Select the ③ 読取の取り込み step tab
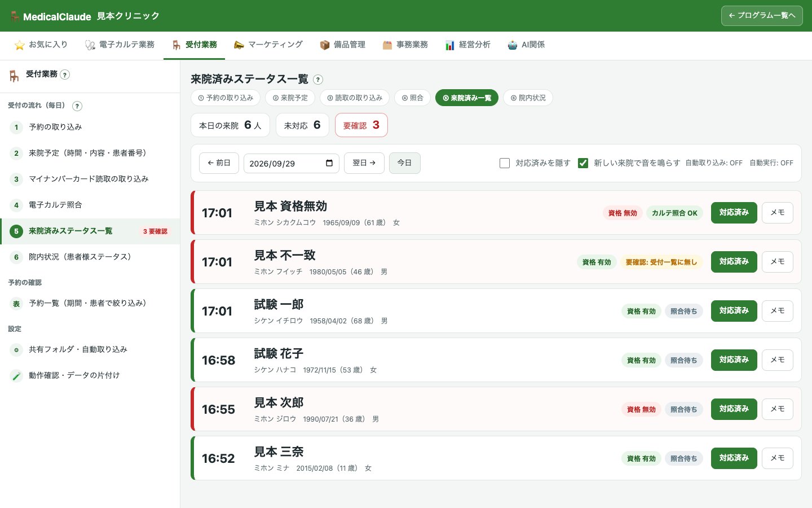812x508 pixels. (x=355, y=98)
